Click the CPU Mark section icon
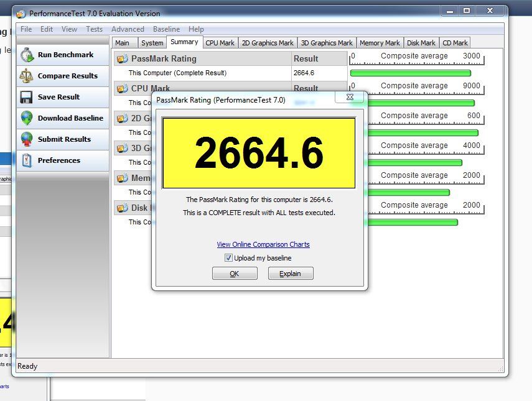The image size is (532, 401). point(123,89)
